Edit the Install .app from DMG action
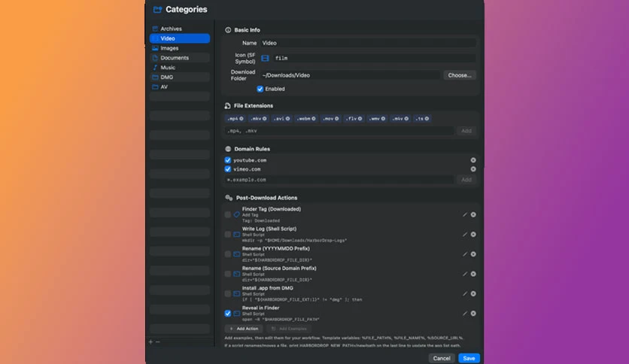This screenshot has height=364, width=629. click(465, 294)
